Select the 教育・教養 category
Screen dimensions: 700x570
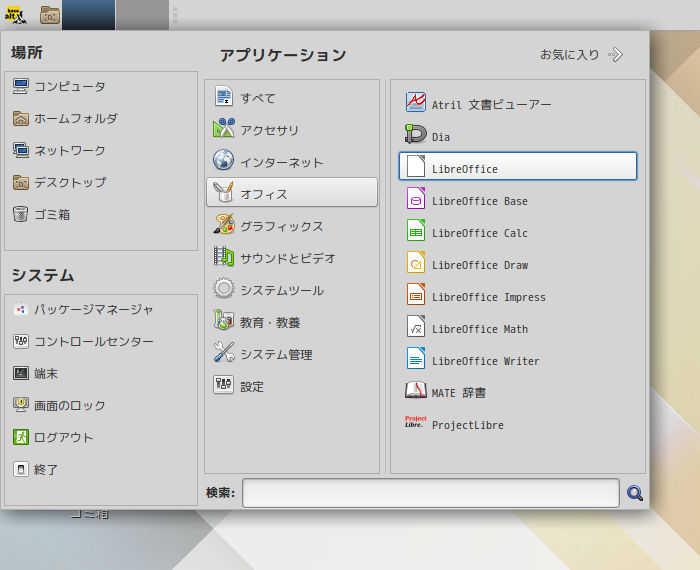pos(292,322)
